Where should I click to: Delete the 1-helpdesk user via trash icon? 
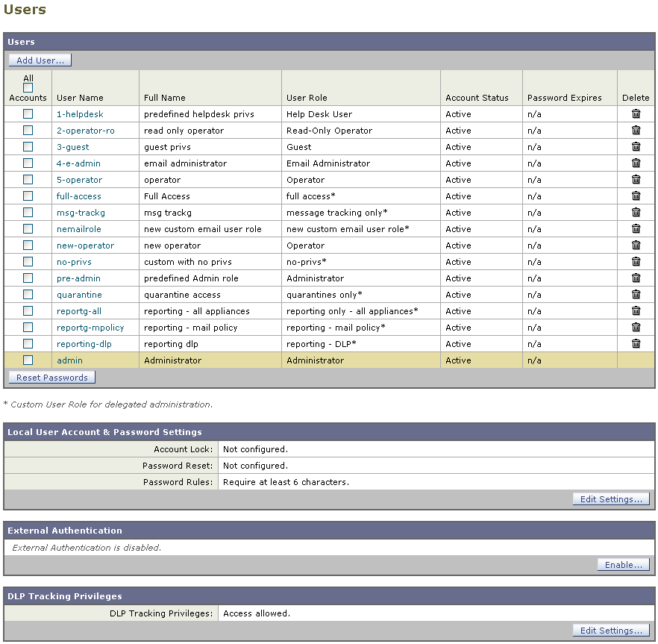click(636, 113)
